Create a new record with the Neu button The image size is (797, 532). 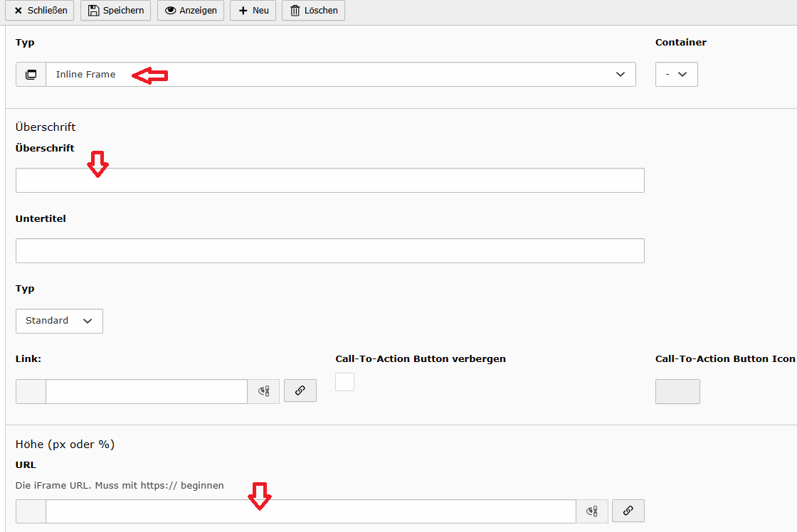pyautogui.click(x=253, y=11)
